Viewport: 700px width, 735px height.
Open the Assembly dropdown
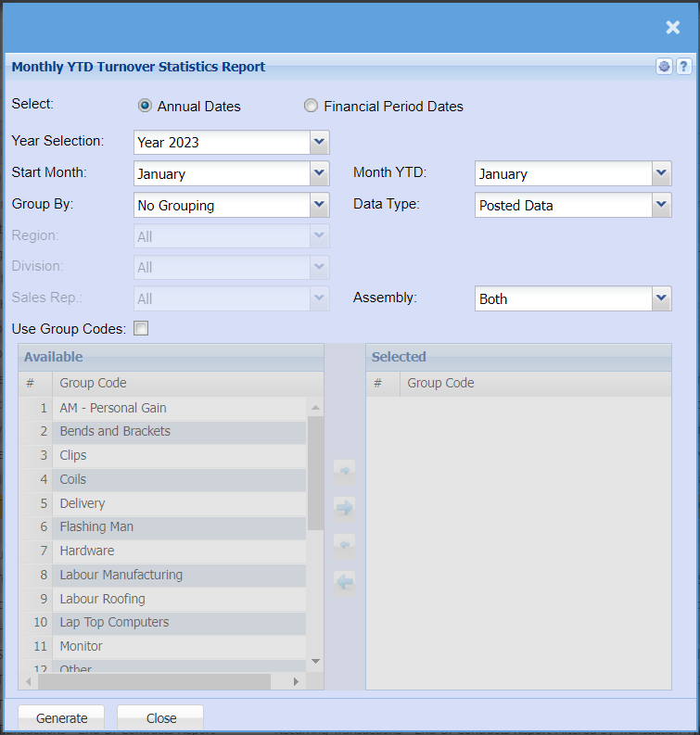[661, 298]
